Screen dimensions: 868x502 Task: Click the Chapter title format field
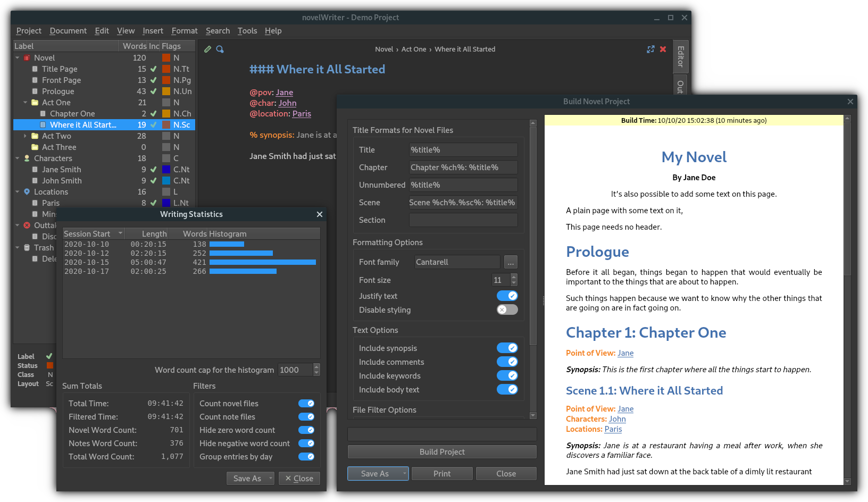(463, 168)
